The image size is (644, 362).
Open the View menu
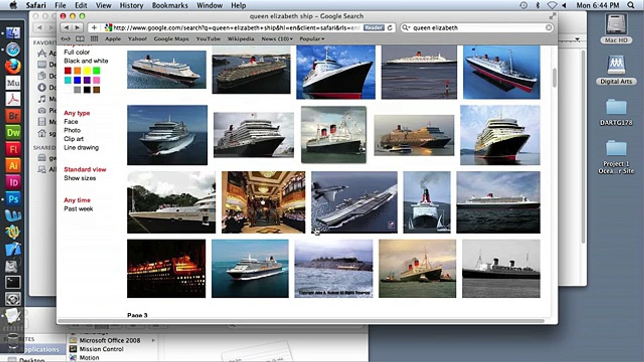tap(104, 6)
